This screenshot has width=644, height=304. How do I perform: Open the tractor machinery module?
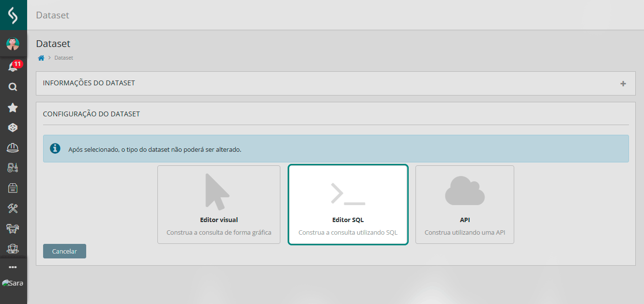13,168
